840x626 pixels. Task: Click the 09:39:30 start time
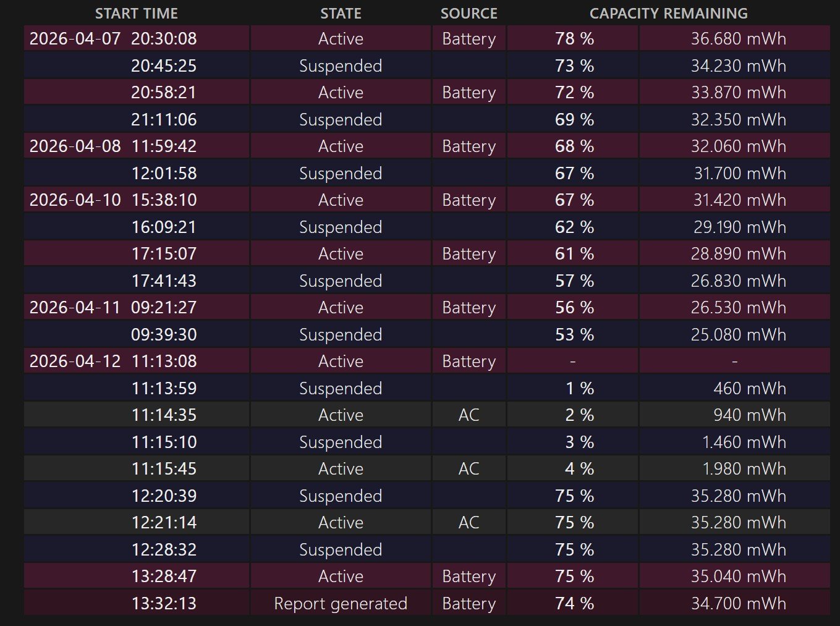[164, 335]
